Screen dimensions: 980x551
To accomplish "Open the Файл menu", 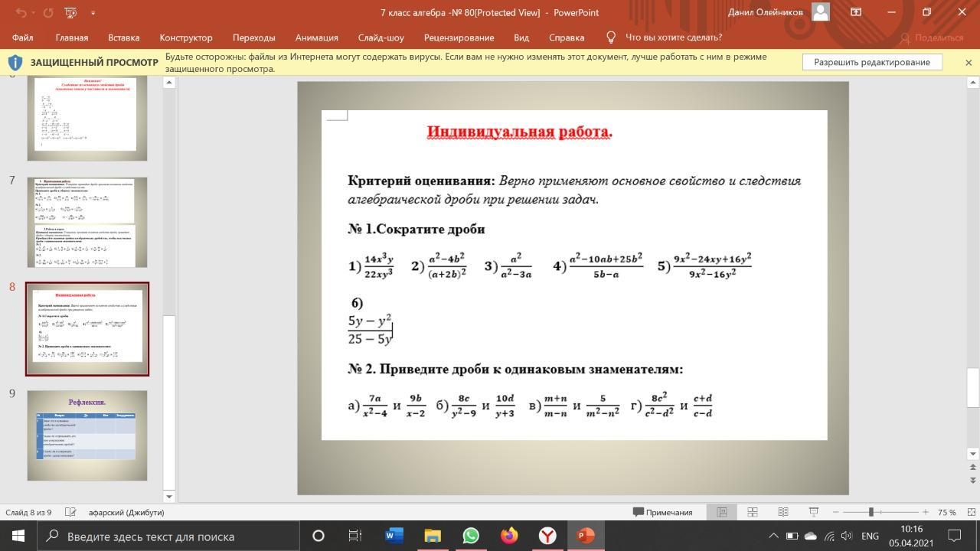I will tap(22, 37).
